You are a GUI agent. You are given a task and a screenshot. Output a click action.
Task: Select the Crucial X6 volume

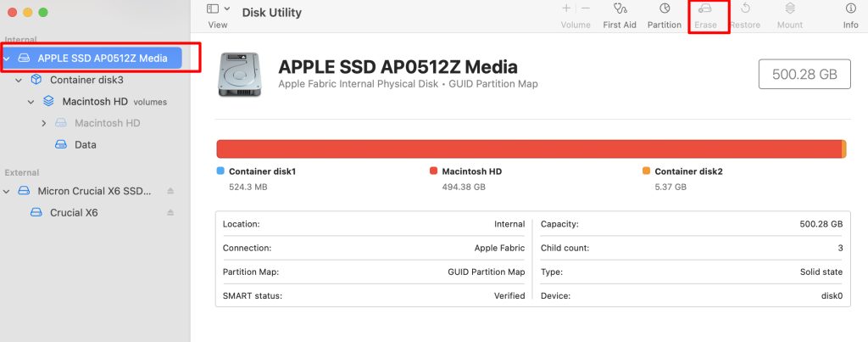pyautogui.click(x=74, y=212)
